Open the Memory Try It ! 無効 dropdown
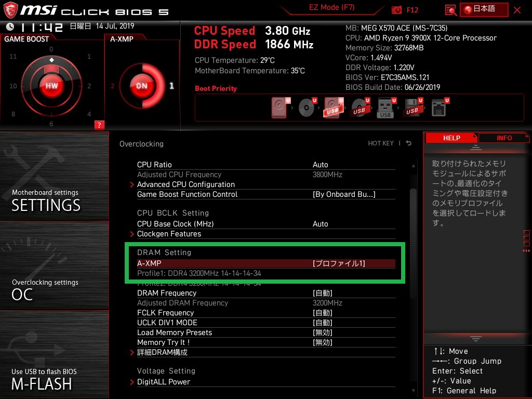The height and width of the screenshot is (399, 532). pos(322,342)
